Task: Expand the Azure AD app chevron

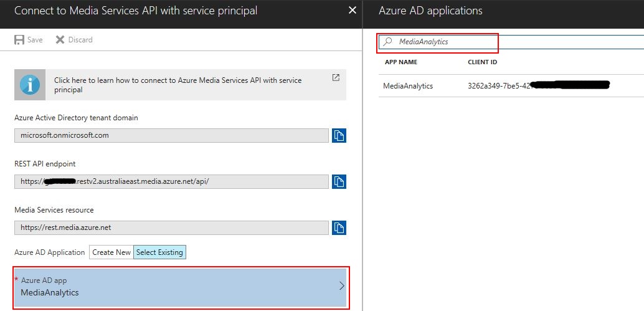Action: (x=342, y=286)
